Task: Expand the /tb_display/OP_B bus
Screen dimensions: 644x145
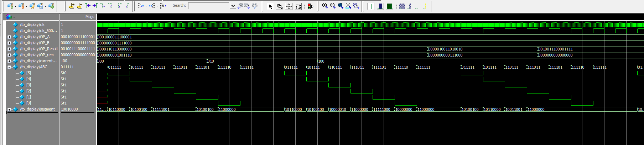Action: pyautogui.click(x=9, y=43)
